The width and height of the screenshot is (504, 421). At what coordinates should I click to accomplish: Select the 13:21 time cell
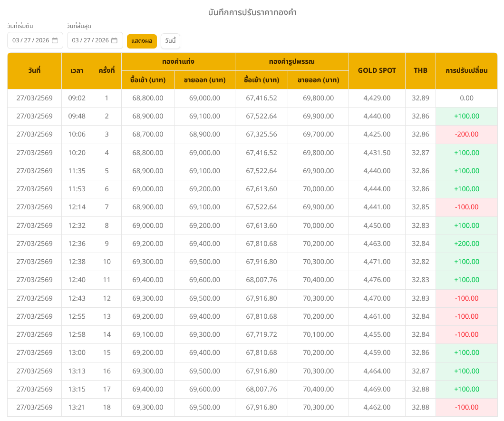coord(77,408)
